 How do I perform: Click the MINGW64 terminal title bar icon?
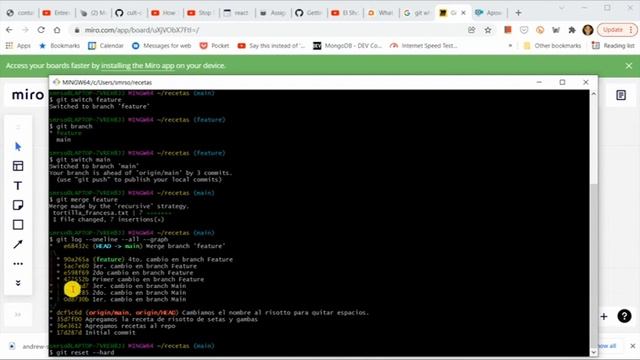pyautogui.click(x=56, y=82)
